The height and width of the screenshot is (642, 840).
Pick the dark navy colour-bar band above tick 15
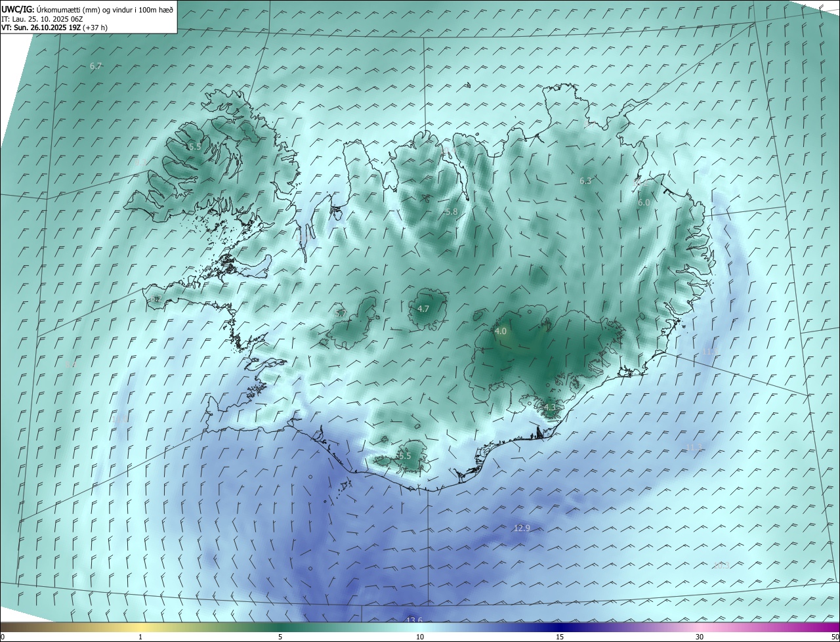tap(560, 627)
